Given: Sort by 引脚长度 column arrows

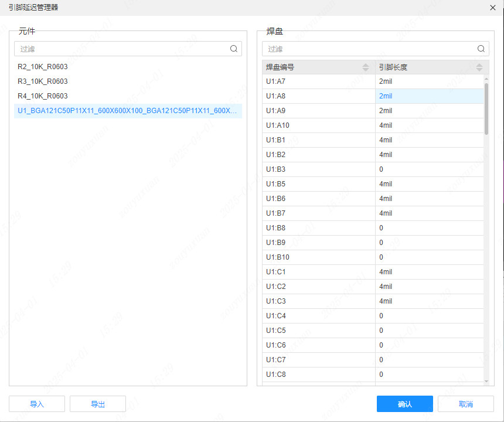Looking at the screenshot, I should (x=479, y=67).
